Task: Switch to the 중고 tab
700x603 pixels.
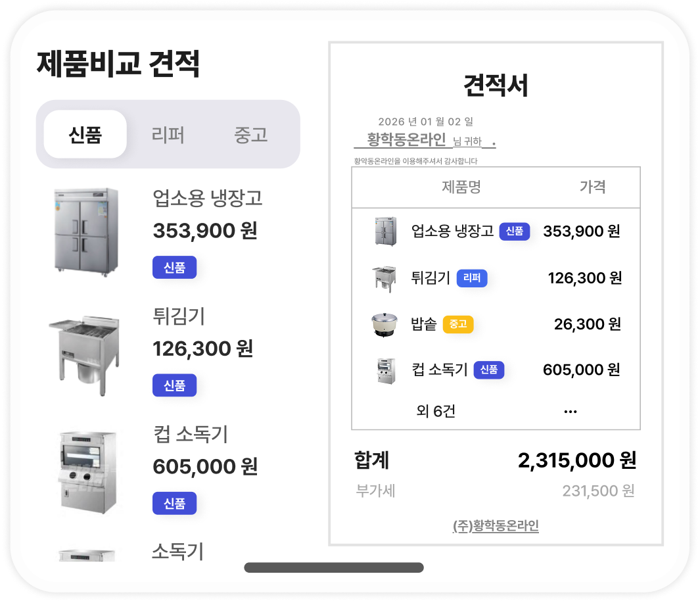Action: point(249,134)
